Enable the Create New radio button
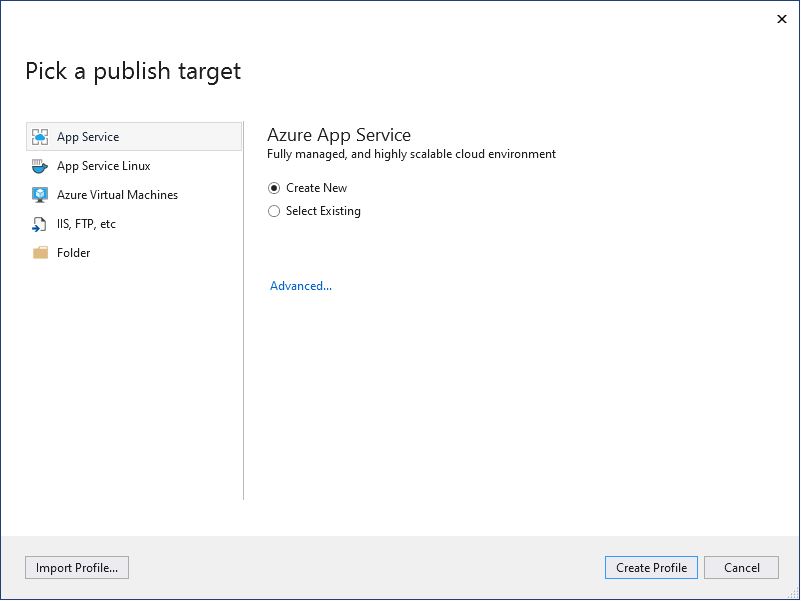The width and height of the screenshot is (801, 601). tap(274, 188)
